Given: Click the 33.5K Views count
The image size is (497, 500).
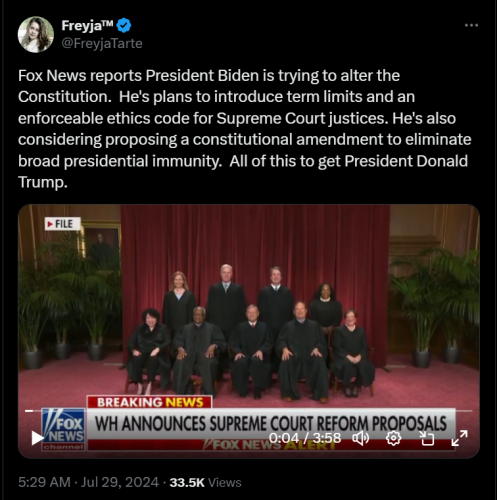Looking at the screenshot, I should pyautogui.click(x=205, y=482).
